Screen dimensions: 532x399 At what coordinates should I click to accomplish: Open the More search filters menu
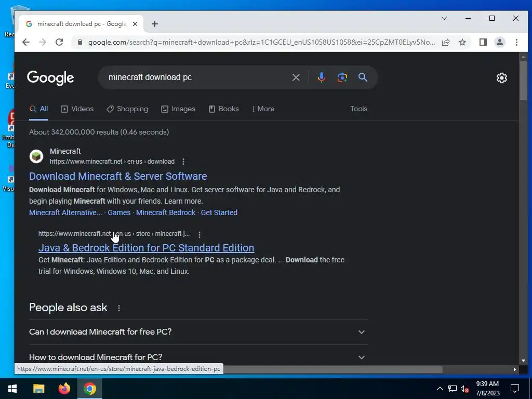pyautogui.click(x=263, y=109)
